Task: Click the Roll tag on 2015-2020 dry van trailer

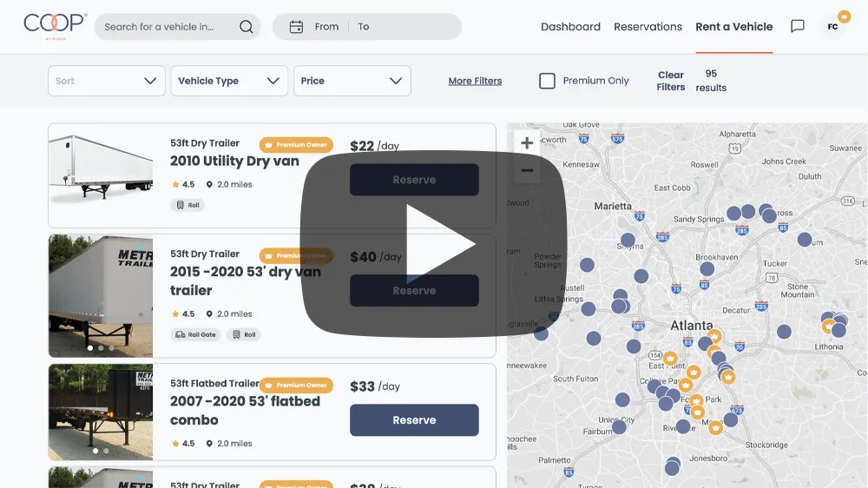Action: [244, 334]
